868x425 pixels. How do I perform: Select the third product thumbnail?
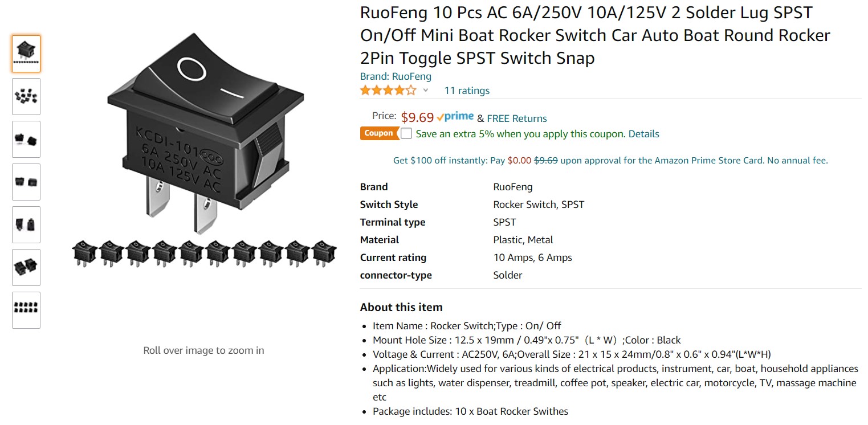coord(26,140)
